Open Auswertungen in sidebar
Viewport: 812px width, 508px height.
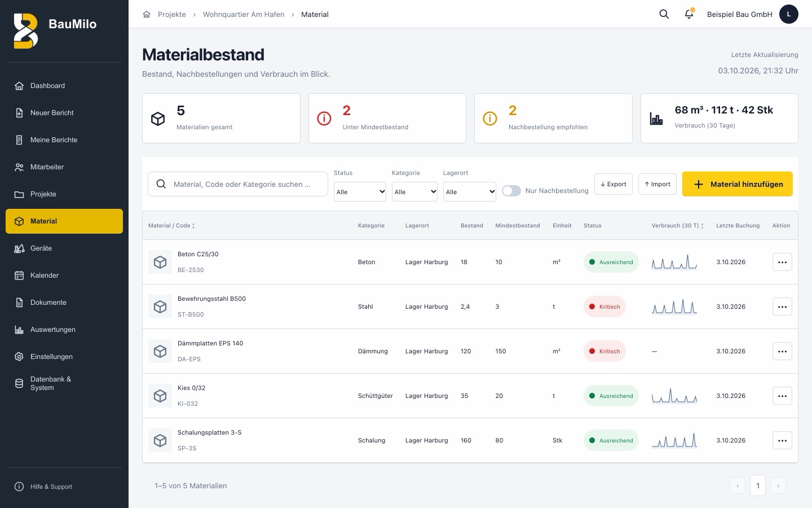coord(64,330)
